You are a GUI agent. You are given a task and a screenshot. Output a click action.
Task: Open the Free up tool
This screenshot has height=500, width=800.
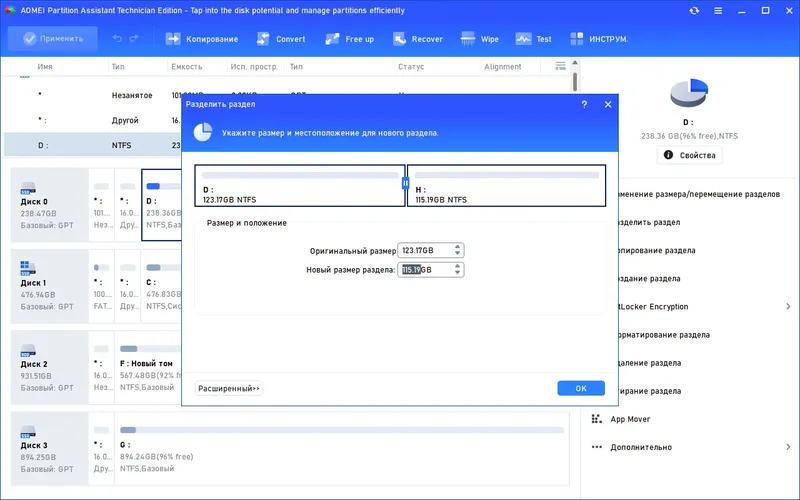click(x=349, y=39)
